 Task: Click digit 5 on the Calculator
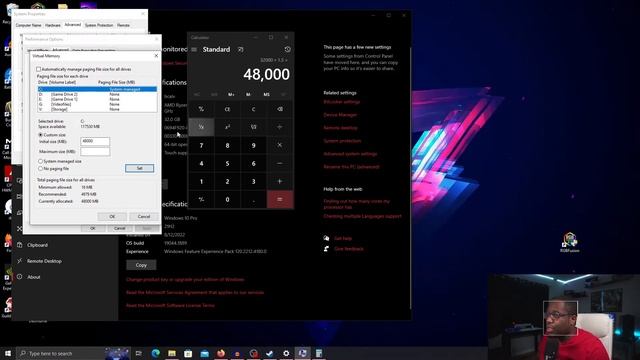[x=227, y=163]
